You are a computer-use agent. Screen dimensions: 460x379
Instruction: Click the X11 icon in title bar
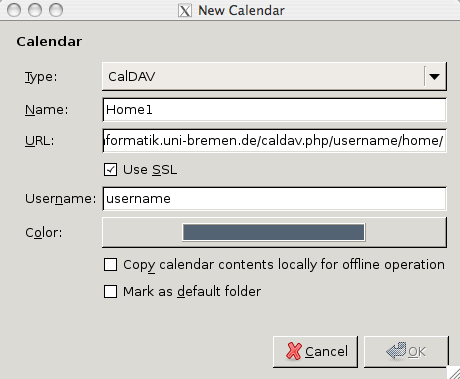click(x=185, y=11)
